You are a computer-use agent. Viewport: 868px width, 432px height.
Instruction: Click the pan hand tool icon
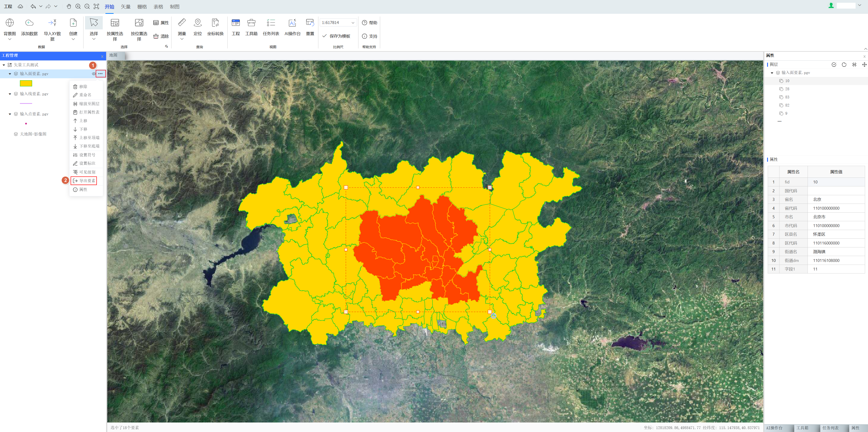coord(69,6)
